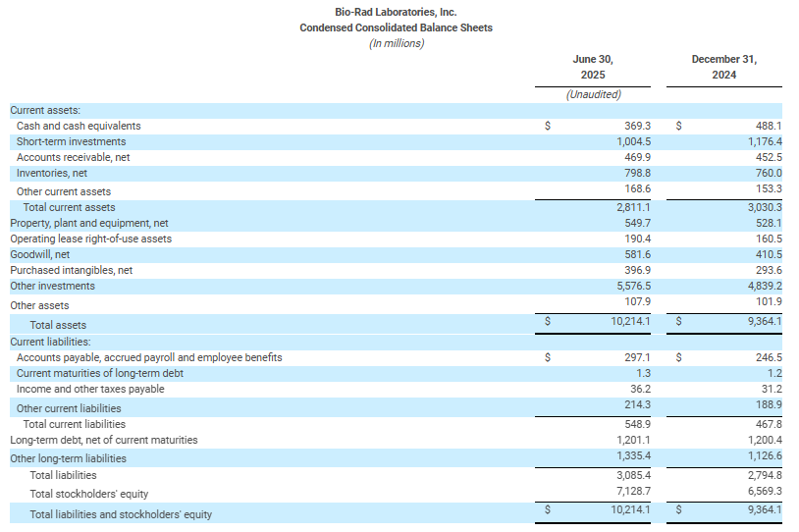
Task: Select inventories value 798.8
Action: tap(637, 174)
